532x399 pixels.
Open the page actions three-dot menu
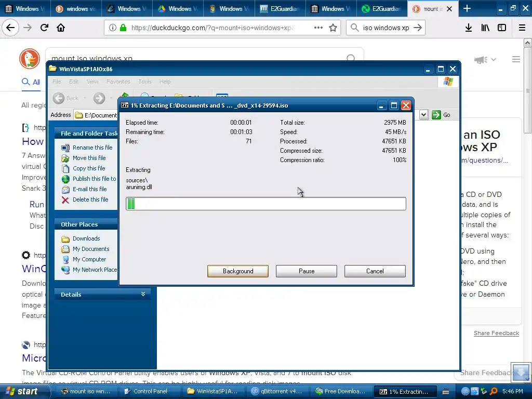pyautogui.click(x=318, y=28)
